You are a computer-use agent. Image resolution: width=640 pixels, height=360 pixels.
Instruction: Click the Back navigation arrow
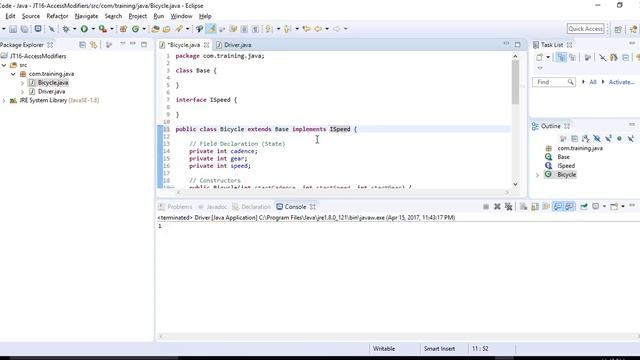pos(318,29)
